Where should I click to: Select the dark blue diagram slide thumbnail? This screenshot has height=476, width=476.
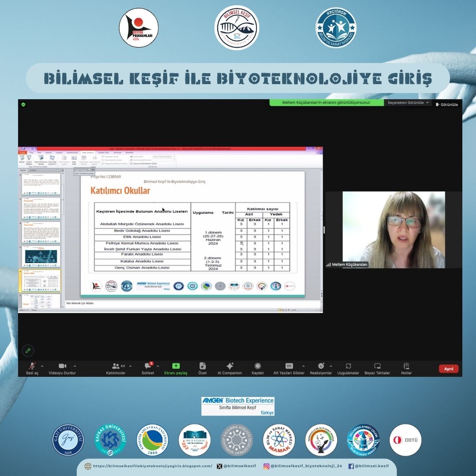(41, 256)
